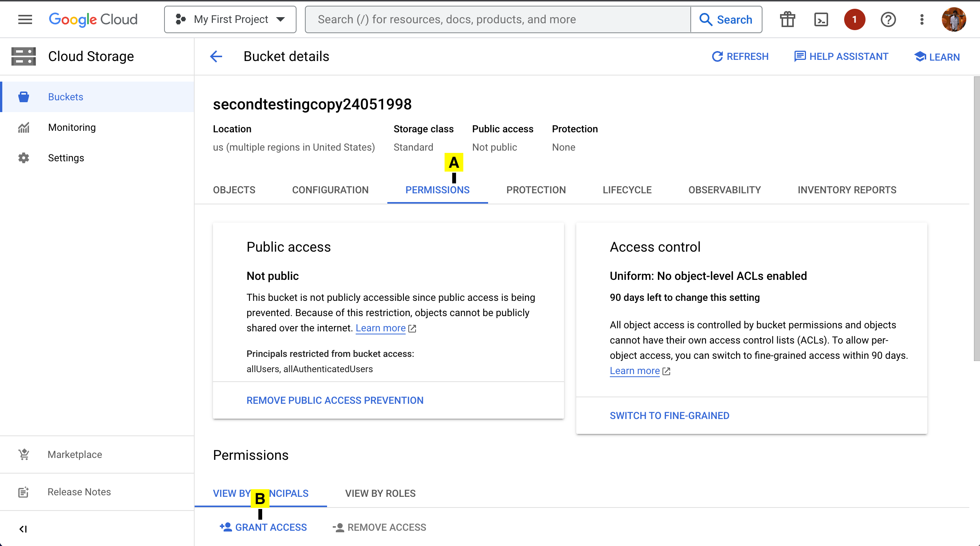Screen dimensions: 980x546
Task: Open the help question mark icon
Action: pyautogui.click(x=888, y=19)
